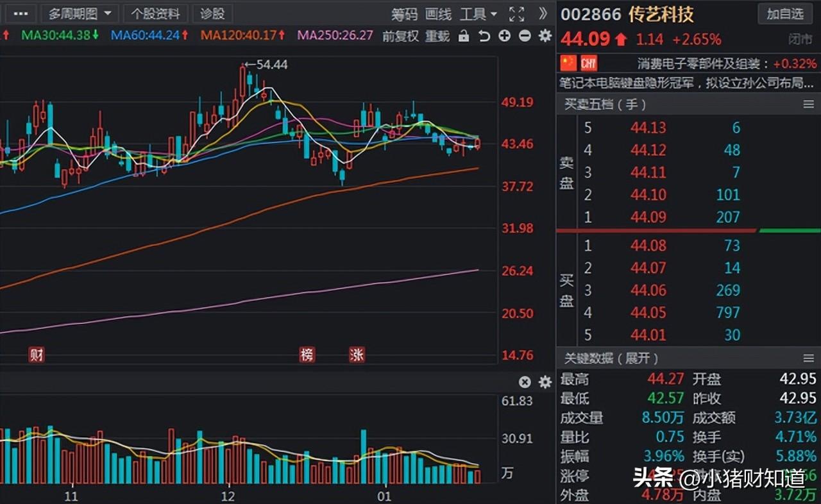Image resolution: width=821 pixels, height=504 pixels.
Task: Toggle the chart lock icon
Action: pos(464,37)
